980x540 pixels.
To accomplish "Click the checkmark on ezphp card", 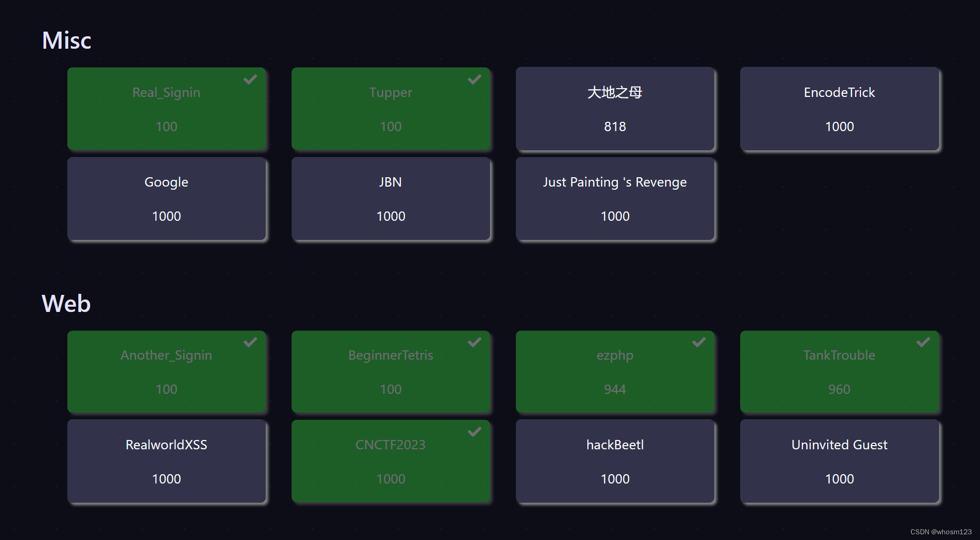I will pyautogui.click(x=699, y=342).
